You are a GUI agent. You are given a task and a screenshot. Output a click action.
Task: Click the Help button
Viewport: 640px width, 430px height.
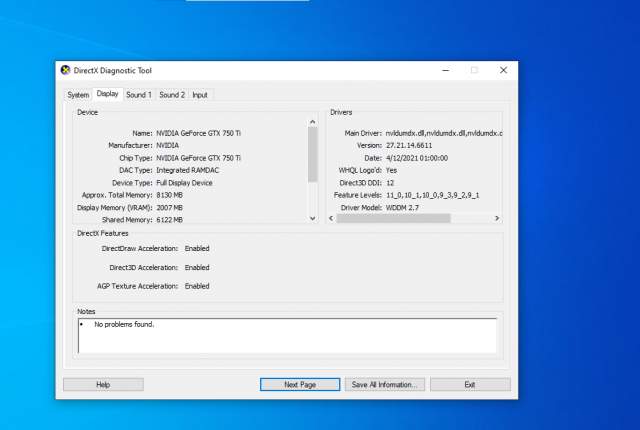tap(103, 384)
